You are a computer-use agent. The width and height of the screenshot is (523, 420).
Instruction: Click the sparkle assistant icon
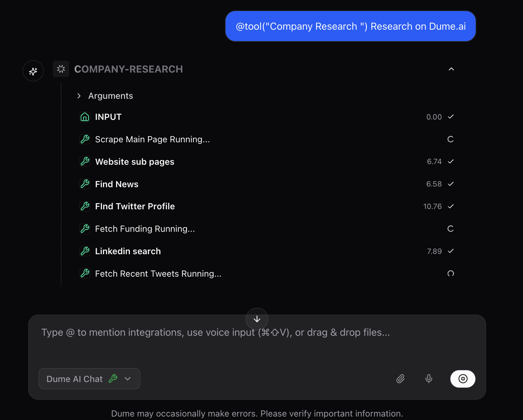coord(33,70)
